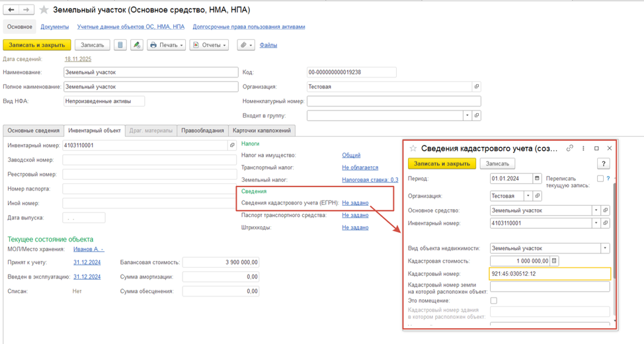Image resolution: width=644 pixels, height=344 pixels.
Task: Expand Организация dropdown in the dialog
Action: (x=528, y=196)
